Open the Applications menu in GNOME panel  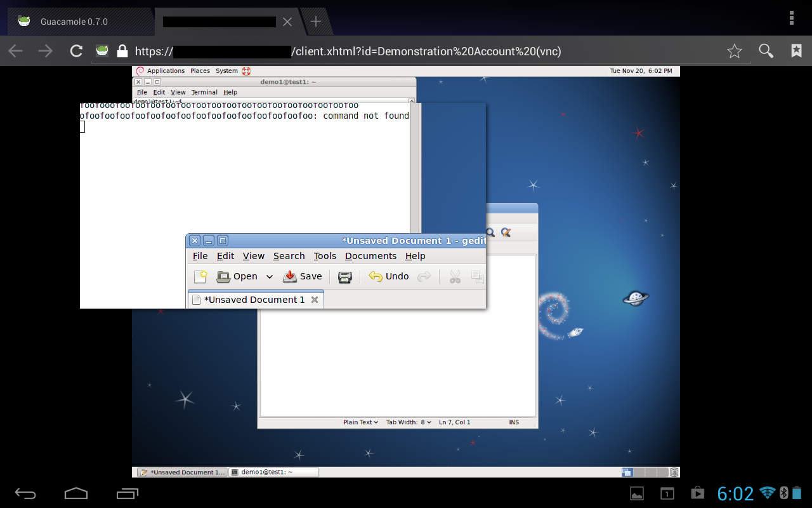point(165,71)
